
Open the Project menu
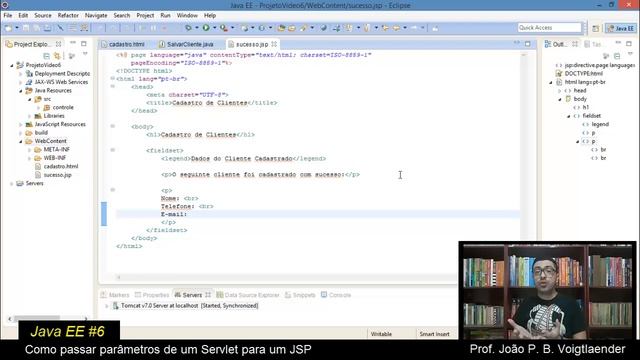[x=145, y=16]
